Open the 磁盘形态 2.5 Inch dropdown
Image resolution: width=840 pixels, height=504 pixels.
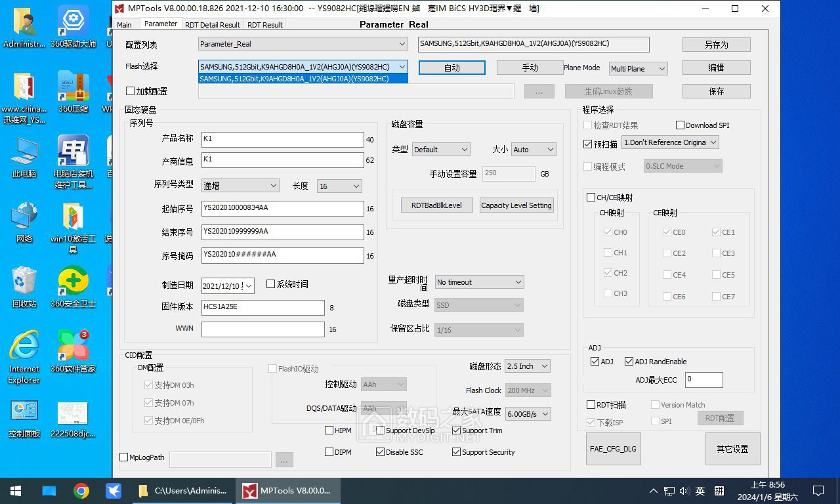[x=527, y=366]
